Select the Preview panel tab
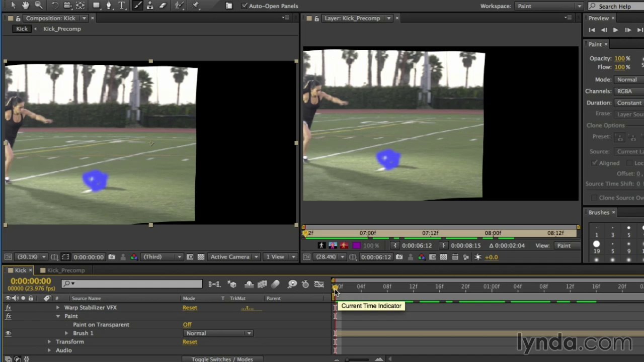The image size is (644, 362). point(599,18)
